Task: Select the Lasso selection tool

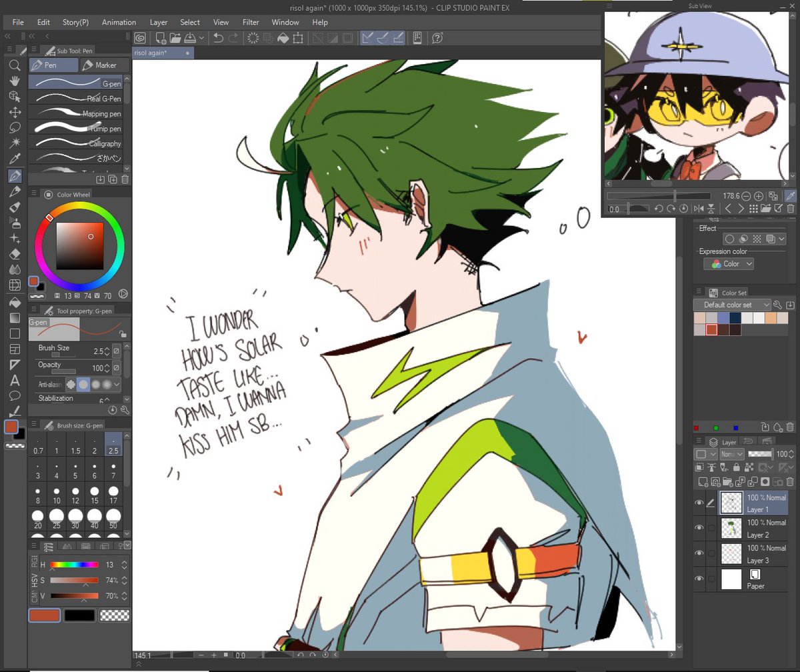Action: (15, 127)
